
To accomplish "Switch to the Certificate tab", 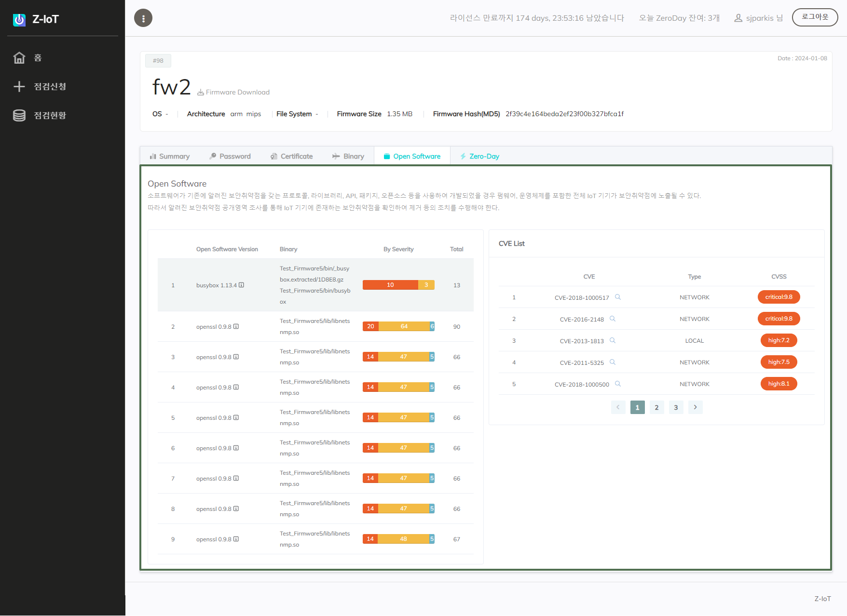I will point(292,156).
